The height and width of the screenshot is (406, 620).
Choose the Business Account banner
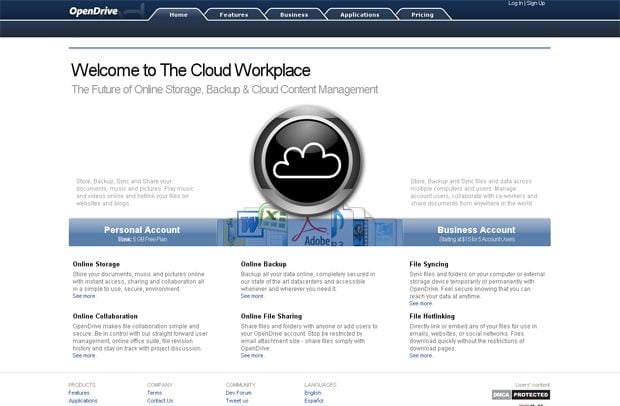click(x=476, y=233)
